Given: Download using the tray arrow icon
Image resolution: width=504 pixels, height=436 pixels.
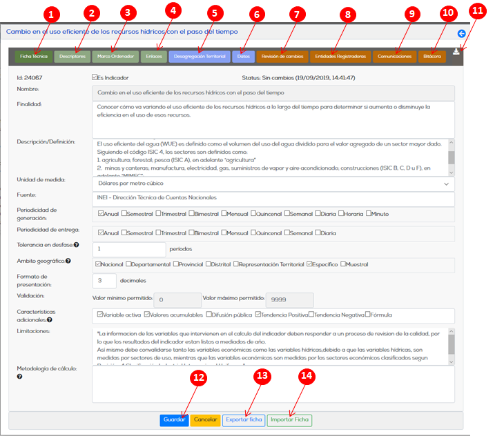Looking at the screenshot, I should pos(456,52).
